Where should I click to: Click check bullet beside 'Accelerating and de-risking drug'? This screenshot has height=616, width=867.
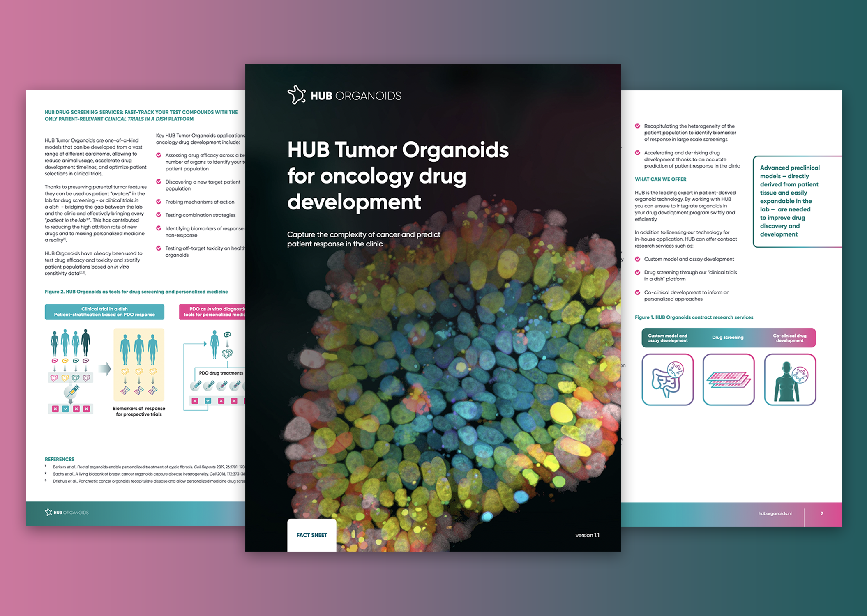[x=637, y=152]
